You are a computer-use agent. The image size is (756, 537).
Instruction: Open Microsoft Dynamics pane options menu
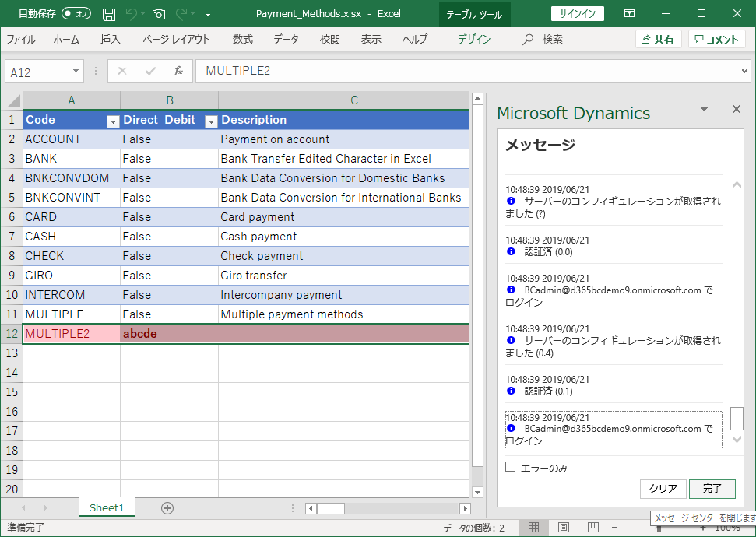(704, 110)
